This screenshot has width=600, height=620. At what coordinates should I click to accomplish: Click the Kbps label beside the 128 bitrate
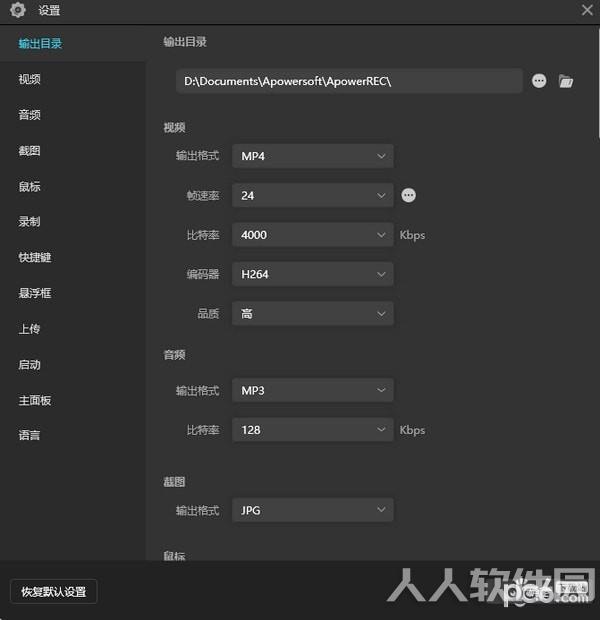point(412,430)
